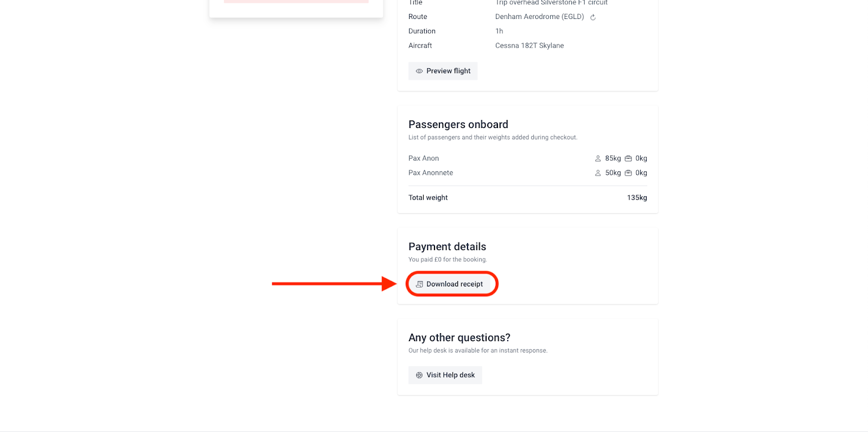Click the Passengers onboard heading

(x=458, y=125)
